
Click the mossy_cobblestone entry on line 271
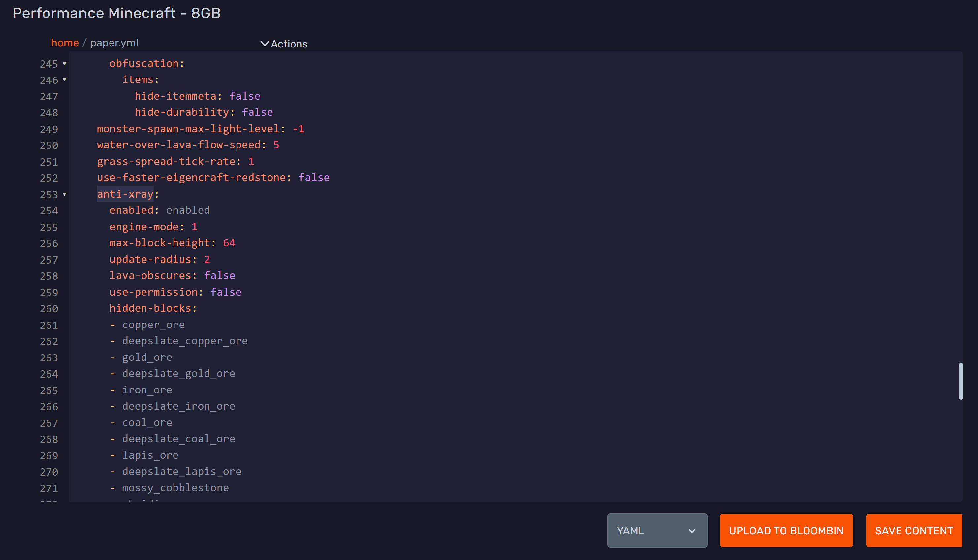[175, 488]
